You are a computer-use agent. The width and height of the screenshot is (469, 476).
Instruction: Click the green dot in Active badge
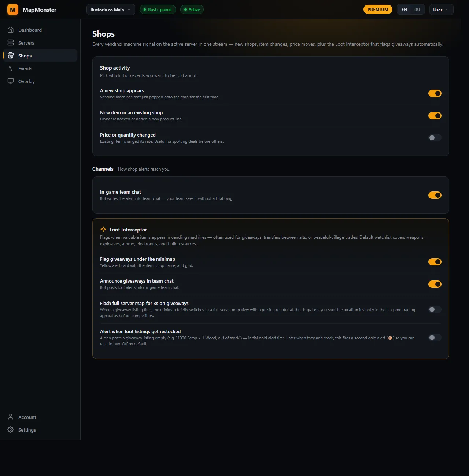point(185,10)
